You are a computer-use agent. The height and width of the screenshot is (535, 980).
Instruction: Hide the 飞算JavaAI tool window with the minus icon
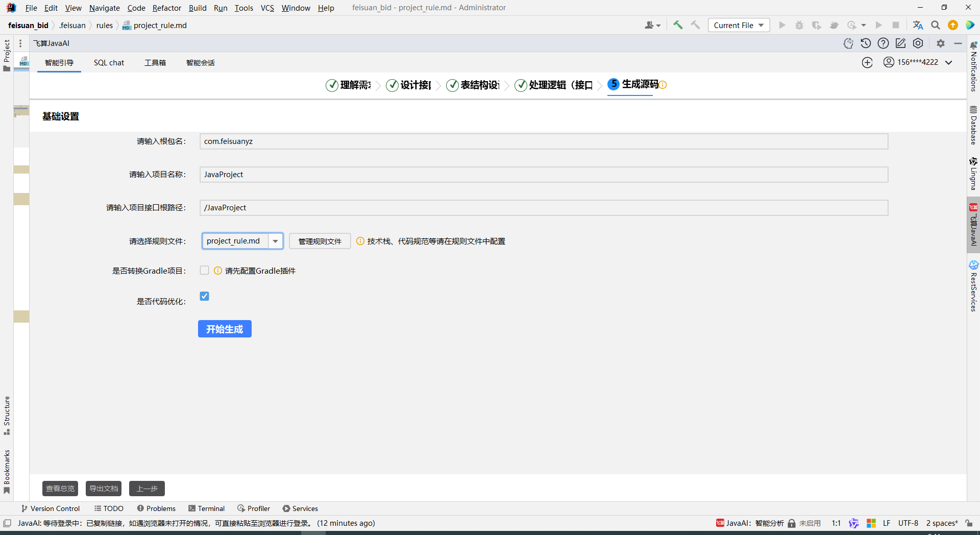coord(958,43)
